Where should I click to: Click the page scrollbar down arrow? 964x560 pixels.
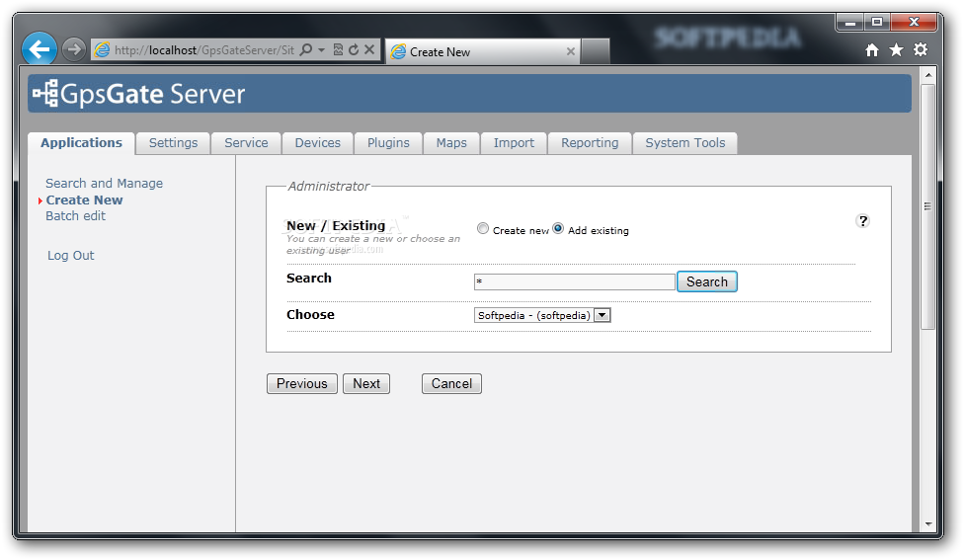[928, 524]
